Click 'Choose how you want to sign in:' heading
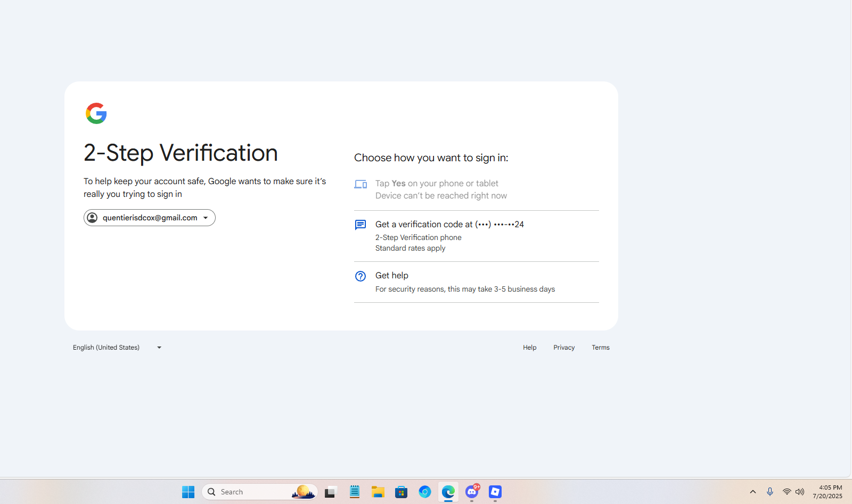 [x=431, y=158]
